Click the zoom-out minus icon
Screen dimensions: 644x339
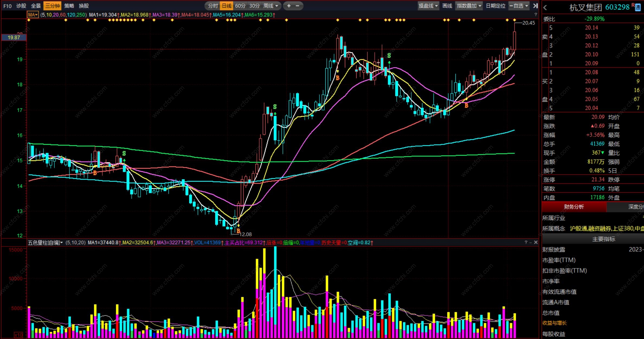click(297, 6)
